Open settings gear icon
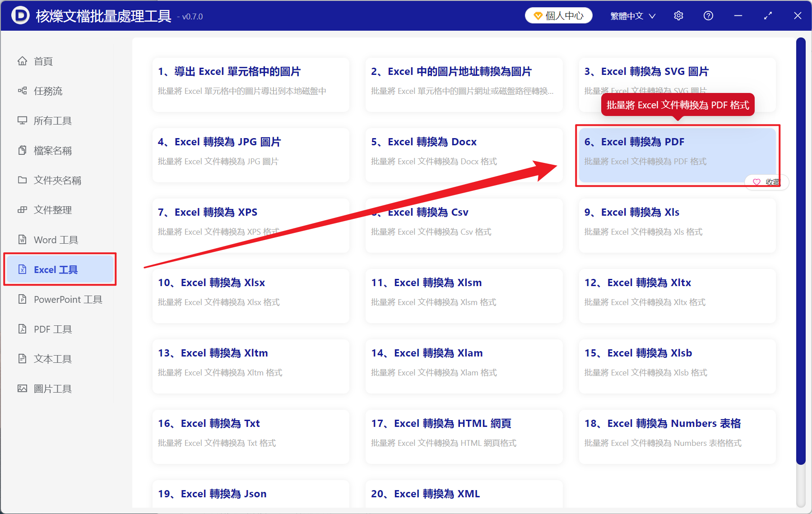Screen dimensions: 812x514 click(x=678, y=16)
